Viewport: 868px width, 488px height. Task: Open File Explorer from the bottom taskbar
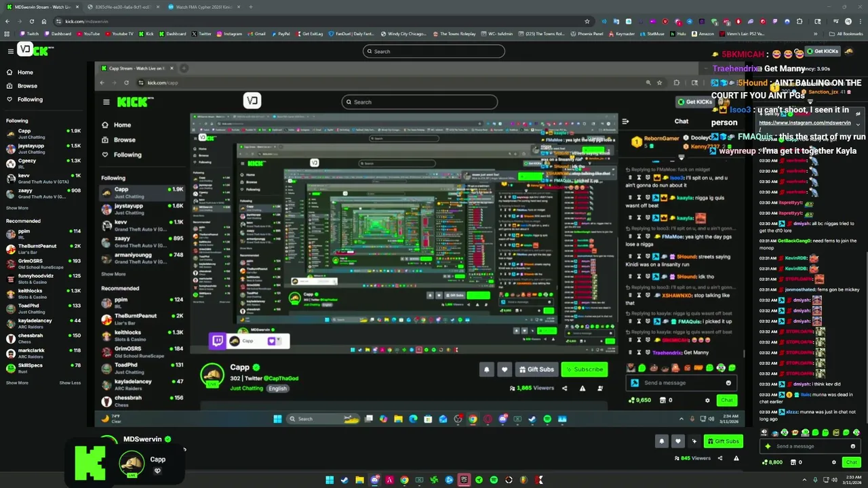pos(359,480)
